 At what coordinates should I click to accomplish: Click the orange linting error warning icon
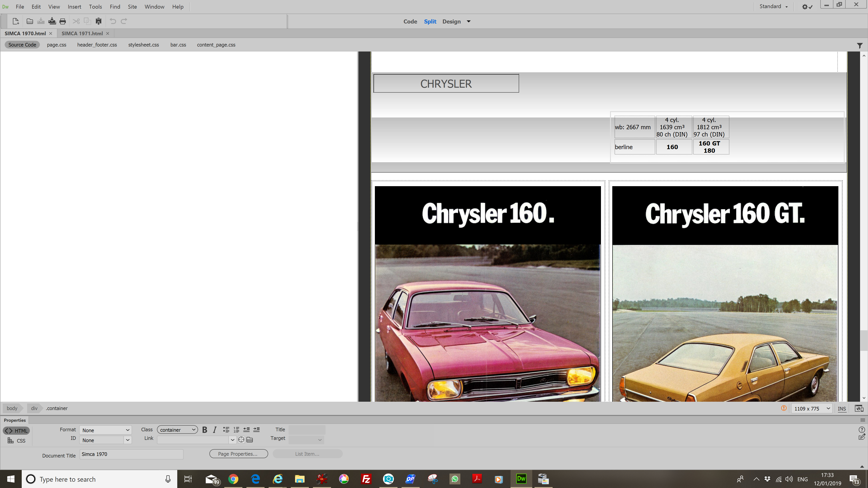click(784, 408)
